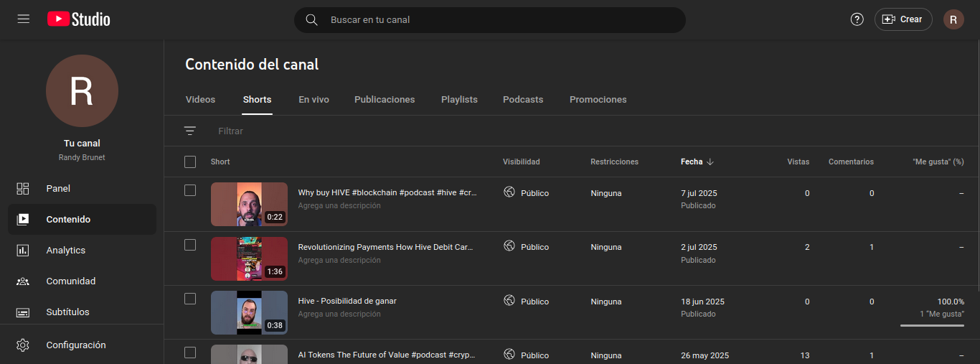Click the Crear button
This screenshot has width=980, height=364.
pyautogui.click(x=903, y=19)
